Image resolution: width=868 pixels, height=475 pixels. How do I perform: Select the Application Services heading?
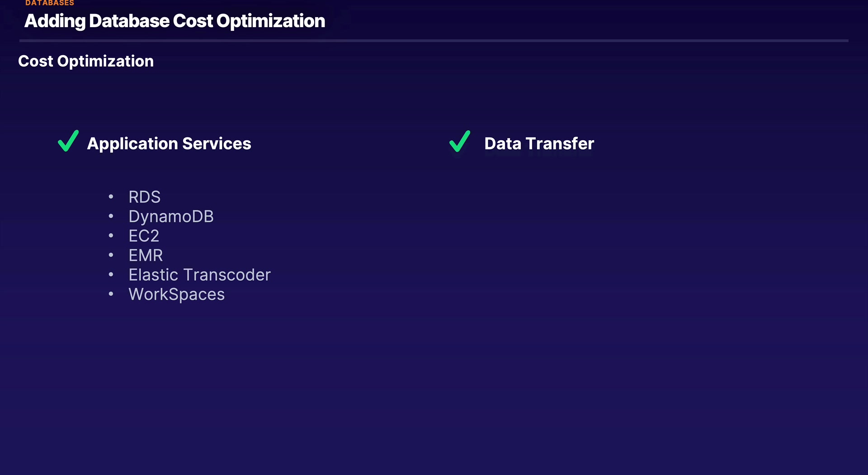pyautogui.click(x=169, y=144)
